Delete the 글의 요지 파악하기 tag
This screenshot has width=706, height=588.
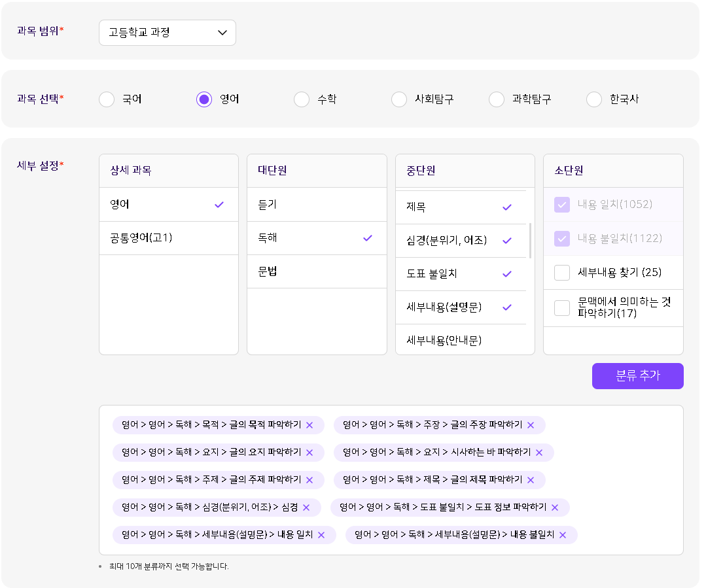(309, 453)
